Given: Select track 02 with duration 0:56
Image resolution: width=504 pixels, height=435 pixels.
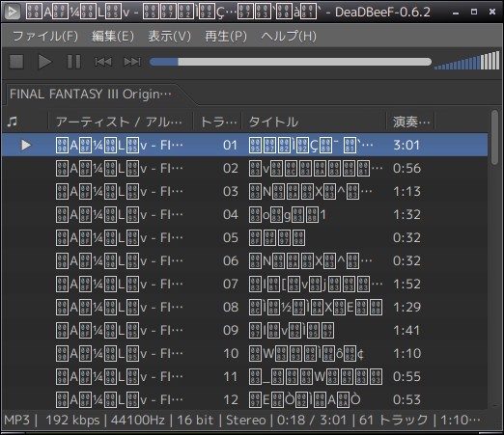Looking at the screenshot, I should (244, 168).
